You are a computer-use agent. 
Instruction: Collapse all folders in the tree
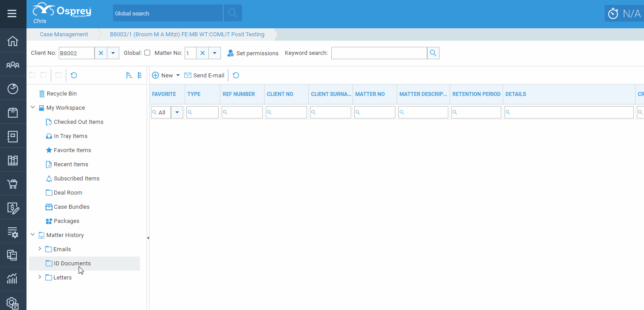(x=140, y=76)
